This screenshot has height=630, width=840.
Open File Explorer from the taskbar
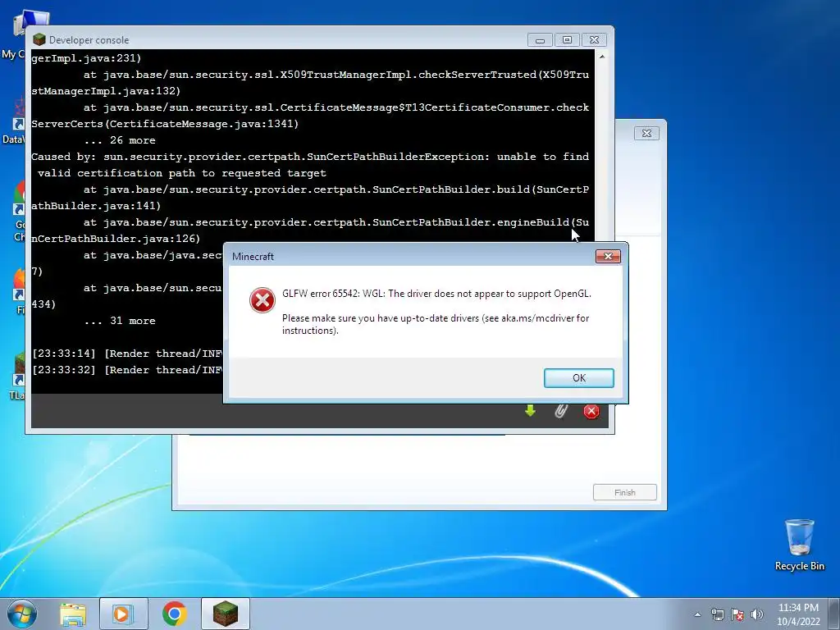[x=73, y=614]
